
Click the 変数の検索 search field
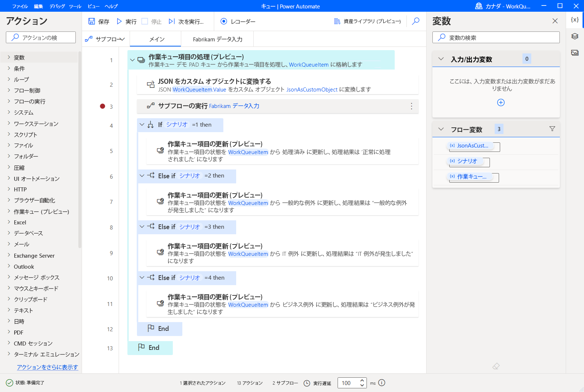[496, 37]
